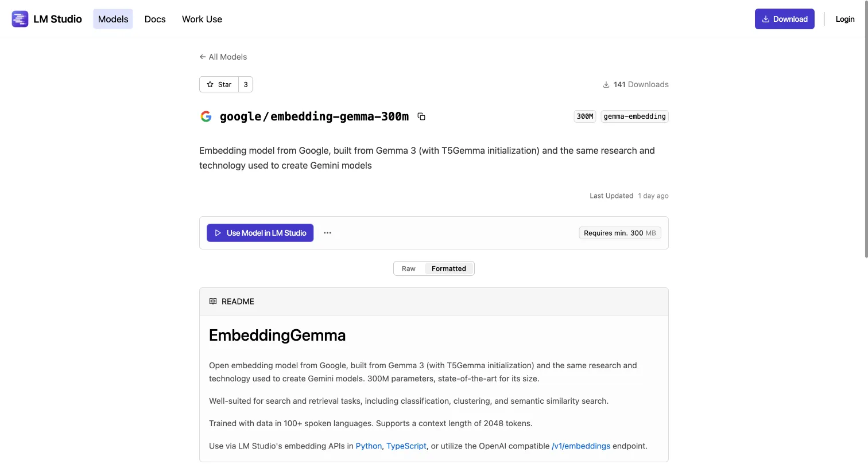
Task: Open the /v1/embeddings endpoint link
Action: pyautogui.click(x=580, y=446)
